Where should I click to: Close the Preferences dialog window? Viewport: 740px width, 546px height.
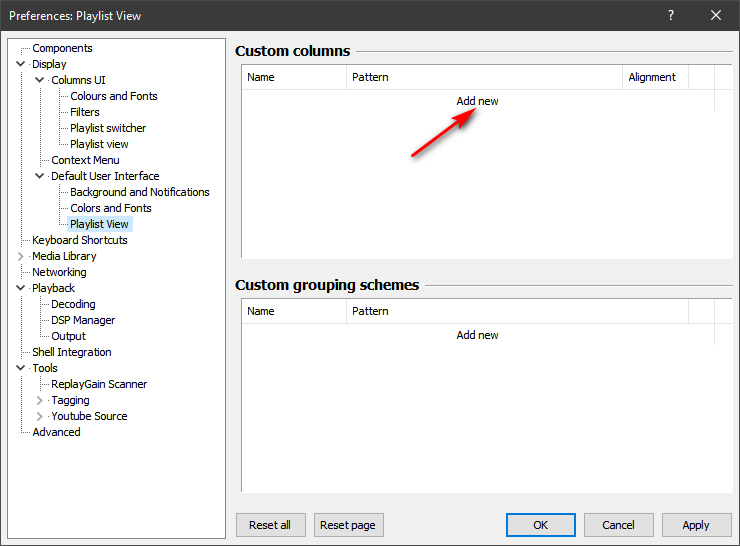pyautogui.click(x=716, y=15)
